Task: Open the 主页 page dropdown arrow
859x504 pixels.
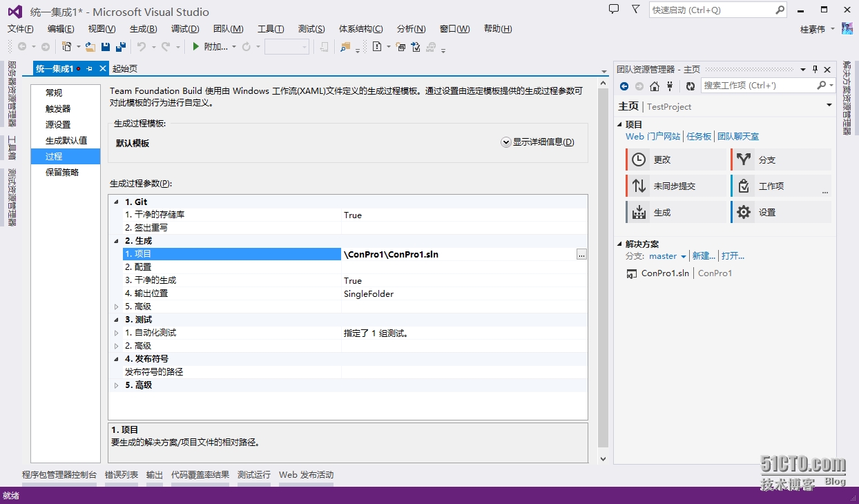Action: coord(829,106)
